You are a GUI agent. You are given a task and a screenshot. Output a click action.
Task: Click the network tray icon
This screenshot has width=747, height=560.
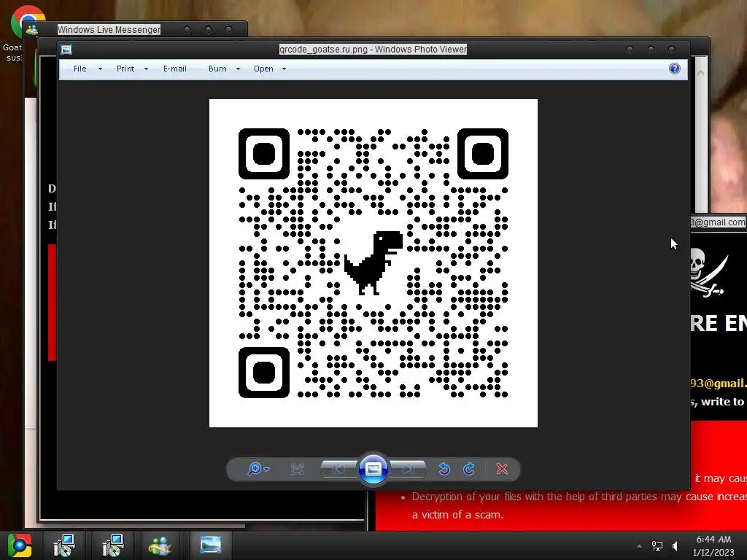(x=657, y=545)
